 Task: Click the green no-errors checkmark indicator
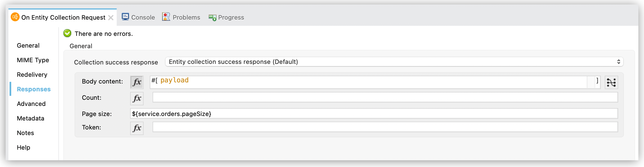pyautogui.click(x=67, y=33)
